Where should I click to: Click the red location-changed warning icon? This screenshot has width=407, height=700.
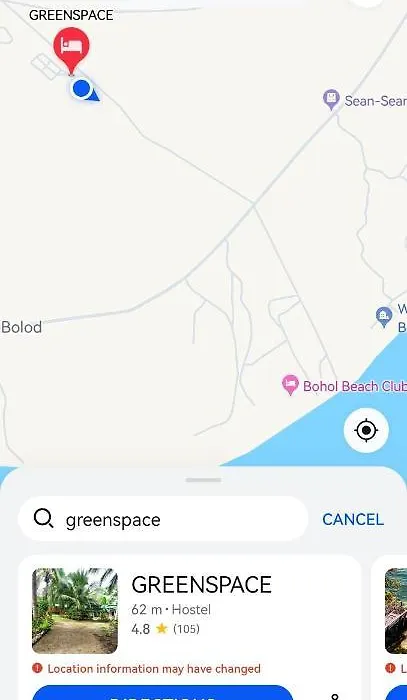37,668
